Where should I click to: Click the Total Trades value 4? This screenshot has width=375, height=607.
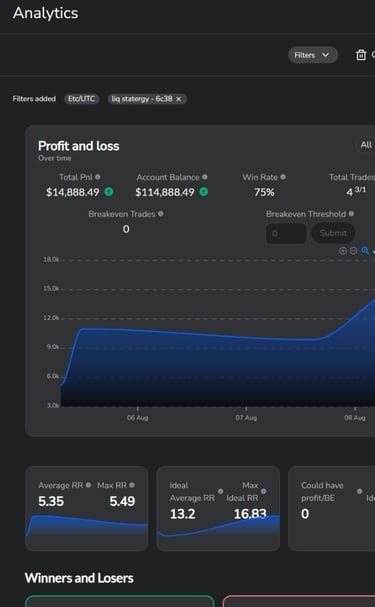tap(349, 192)
